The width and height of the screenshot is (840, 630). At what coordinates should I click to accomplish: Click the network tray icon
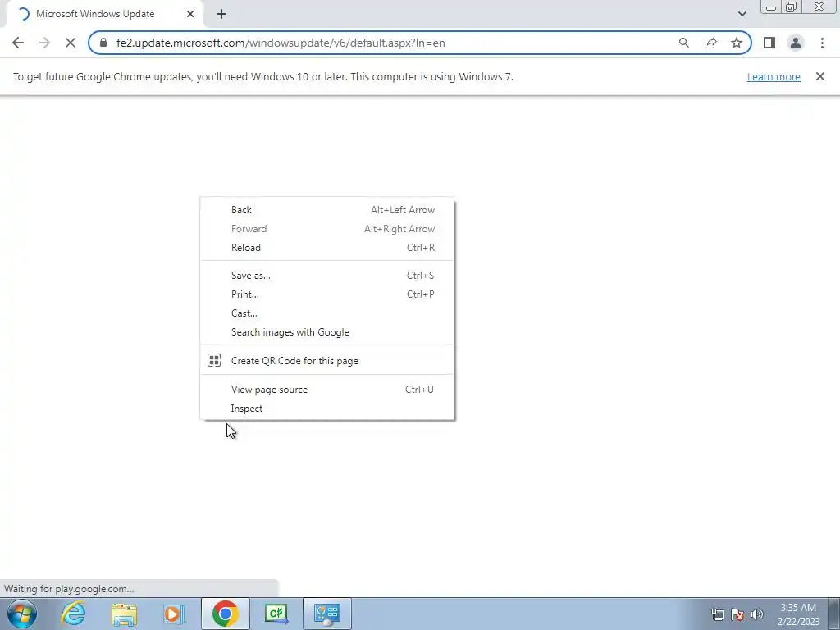click(x=717, y=614)
